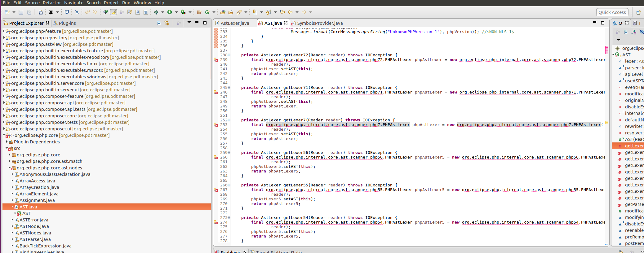Toggle Mark Occurrences highlighter button
644x253 pixels.
[x=113, y=12]
